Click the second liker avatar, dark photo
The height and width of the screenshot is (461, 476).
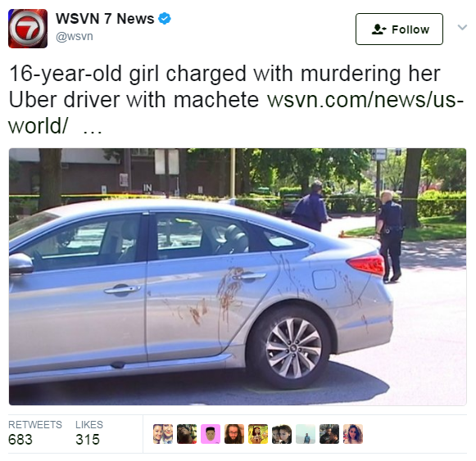pyautogui.click(x=187, y=434)
